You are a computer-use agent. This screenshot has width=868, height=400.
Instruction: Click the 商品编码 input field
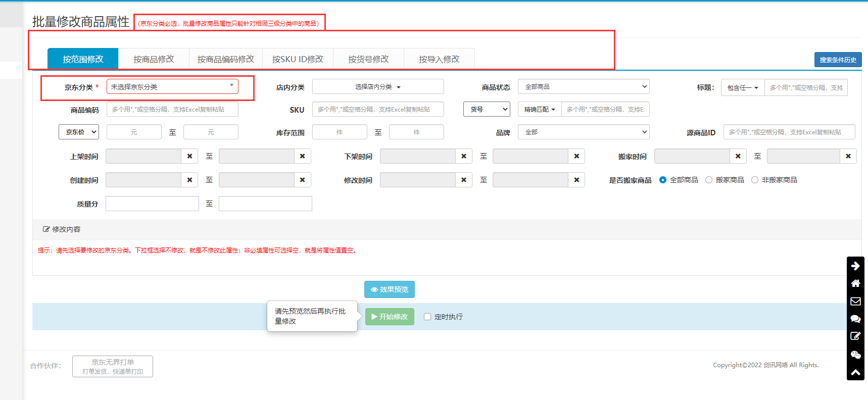pos(172,110)
